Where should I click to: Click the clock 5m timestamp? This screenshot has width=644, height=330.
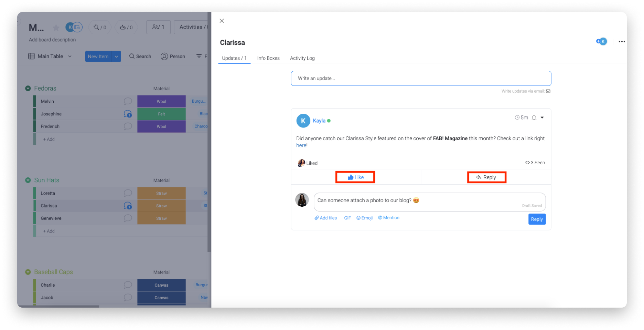(522, 117)
